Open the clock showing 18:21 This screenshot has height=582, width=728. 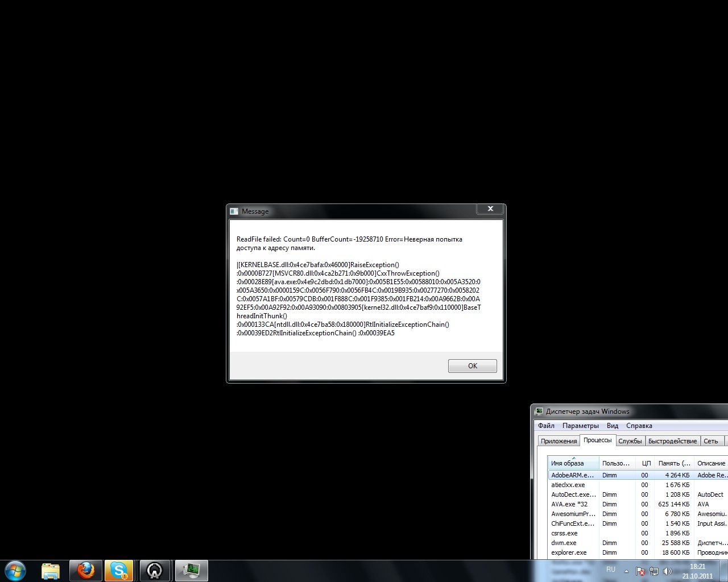pos(697,571)
